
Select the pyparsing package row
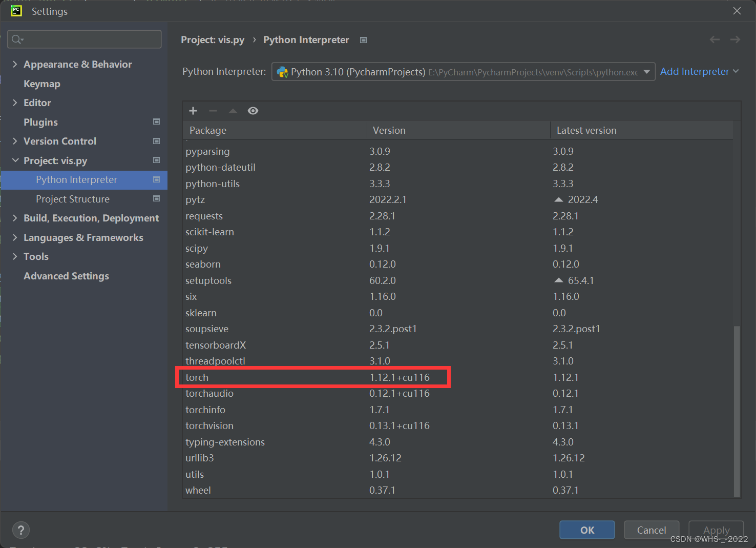tap(458, 151)
